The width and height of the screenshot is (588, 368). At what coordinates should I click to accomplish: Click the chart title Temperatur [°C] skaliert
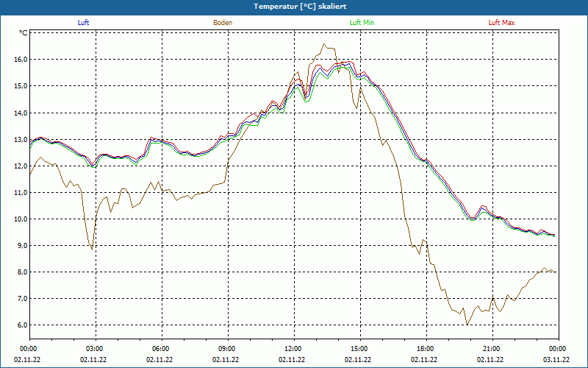300,7
